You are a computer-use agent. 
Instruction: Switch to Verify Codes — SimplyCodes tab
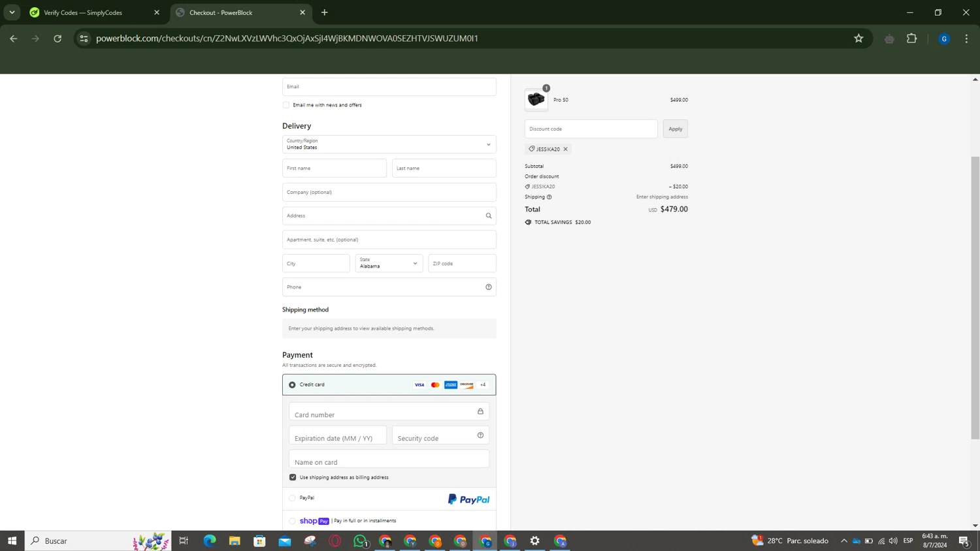(x=83, y=12)
